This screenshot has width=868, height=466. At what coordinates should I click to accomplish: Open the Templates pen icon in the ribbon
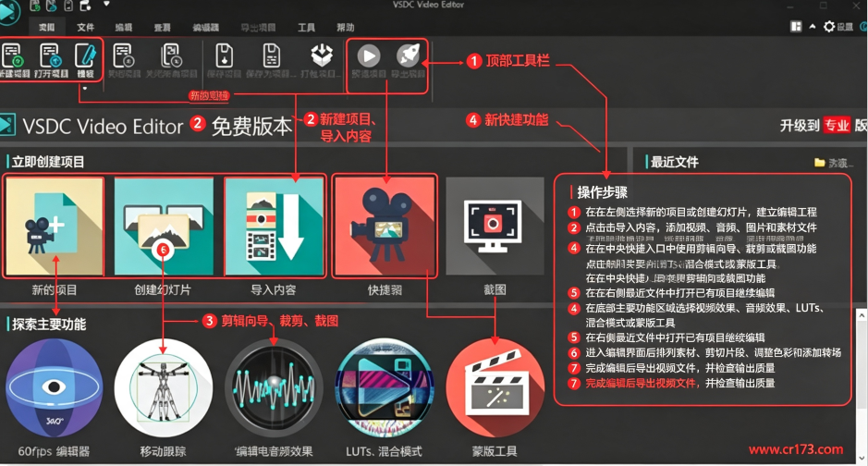tap(85, 55)
